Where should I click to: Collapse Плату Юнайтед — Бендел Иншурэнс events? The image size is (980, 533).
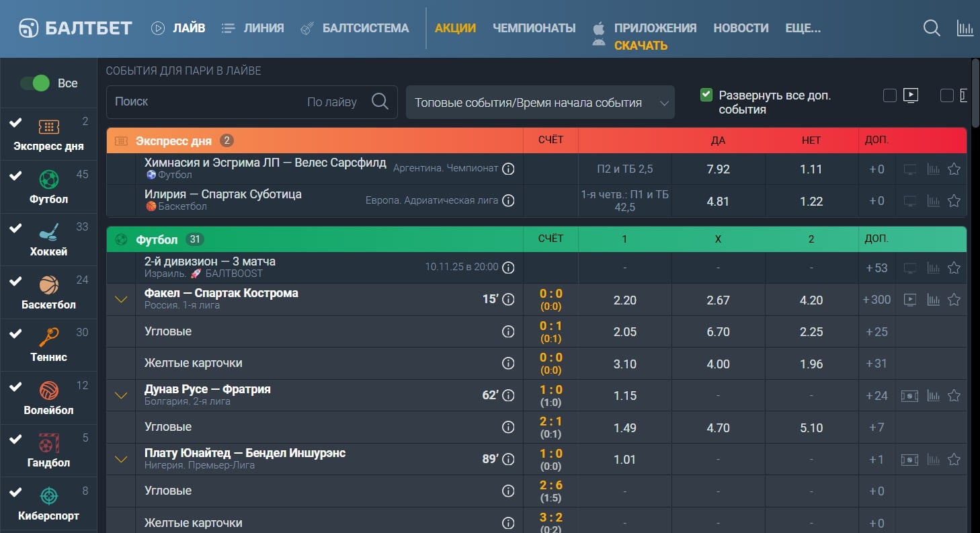pos(121,460)
